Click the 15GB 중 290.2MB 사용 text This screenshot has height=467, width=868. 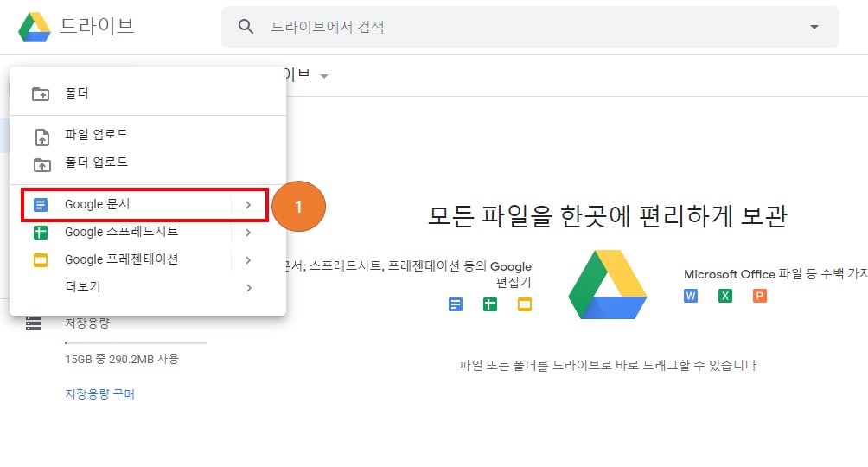(x=122, y=360)
